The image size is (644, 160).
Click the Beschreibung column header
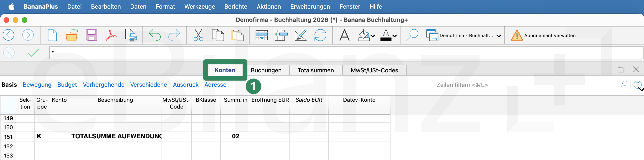click(115, 105)
